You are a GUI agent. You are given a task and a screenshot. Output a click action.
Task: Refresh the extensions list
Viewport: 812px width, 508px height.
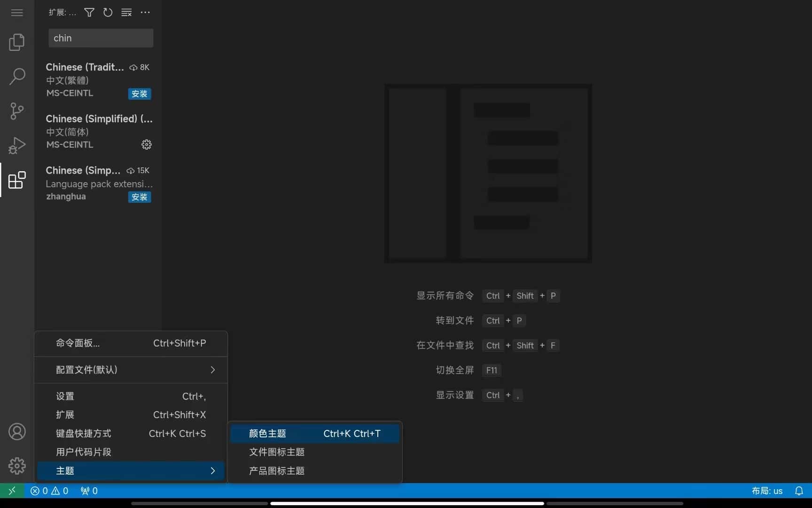(108, 13)
